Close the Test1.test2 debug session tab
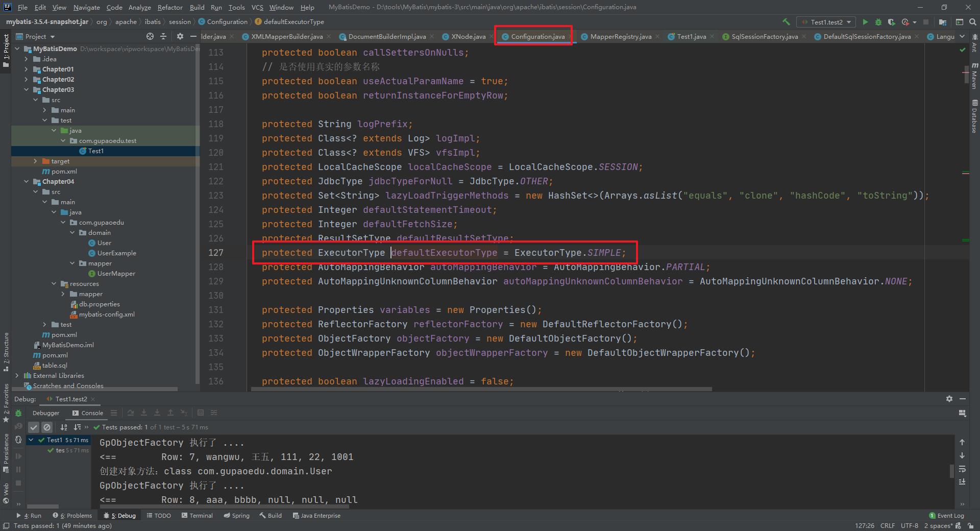 (93, 399)
